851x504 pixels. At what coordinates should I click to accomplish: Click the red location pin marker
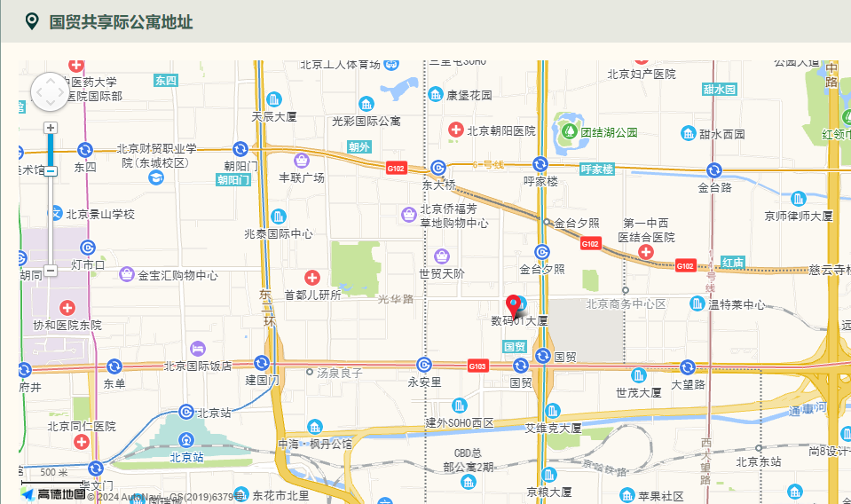pyautogui.click(x=514, y=307)
